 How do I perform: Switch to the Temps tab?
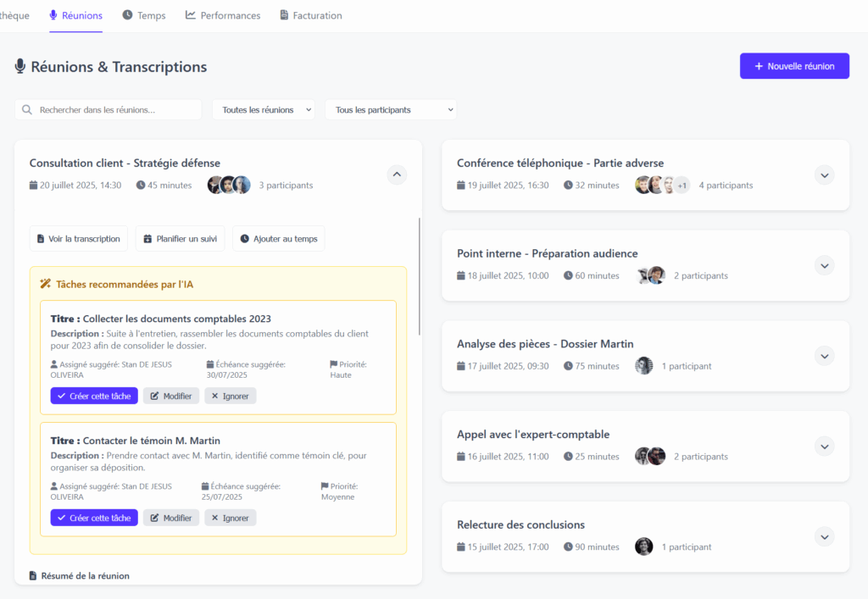coord(144,15)
